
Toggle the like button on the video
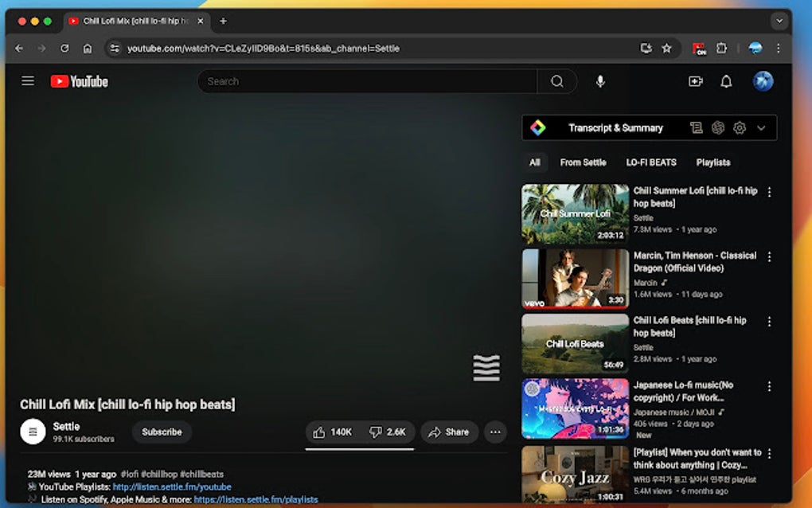point(331,432)
